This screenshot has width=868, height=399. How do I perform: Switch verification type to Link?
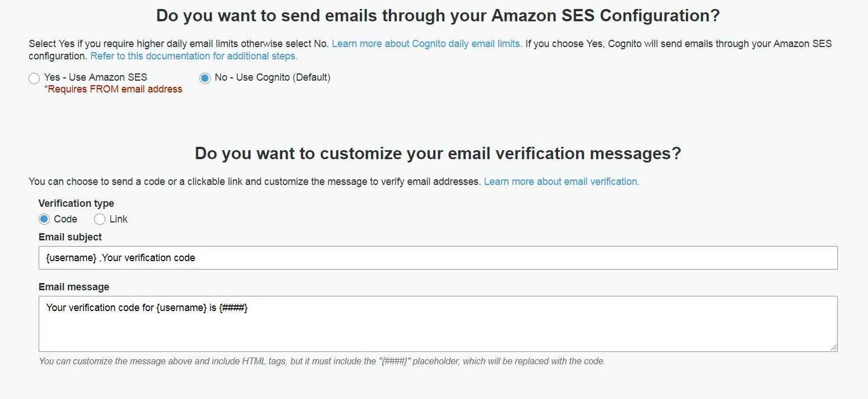[100, 219]
